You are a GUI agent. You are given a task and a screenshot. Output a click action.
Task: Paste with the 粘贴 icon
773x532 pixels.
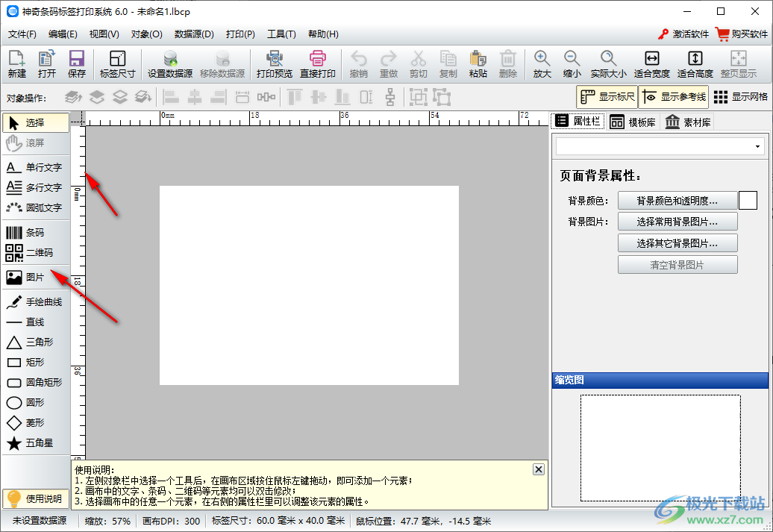(x=478, y=64)
